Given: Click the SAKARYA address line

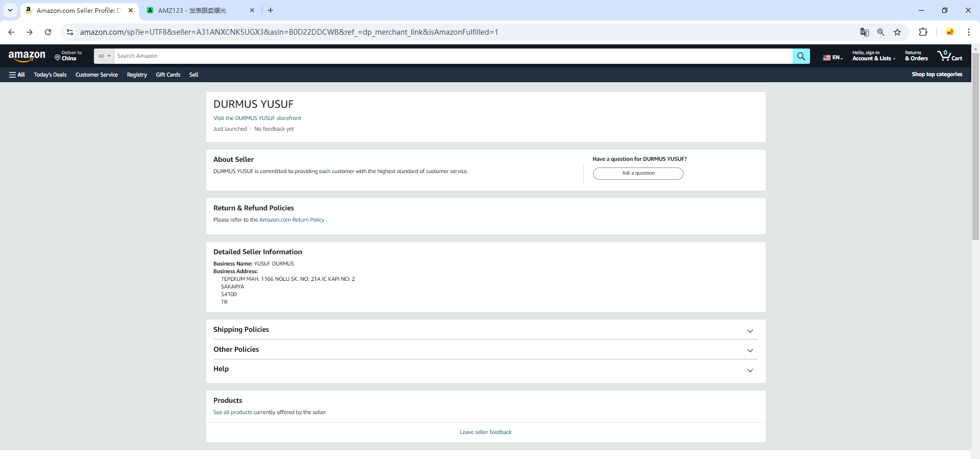Looking at the screenshot, I should click(232, 287).
